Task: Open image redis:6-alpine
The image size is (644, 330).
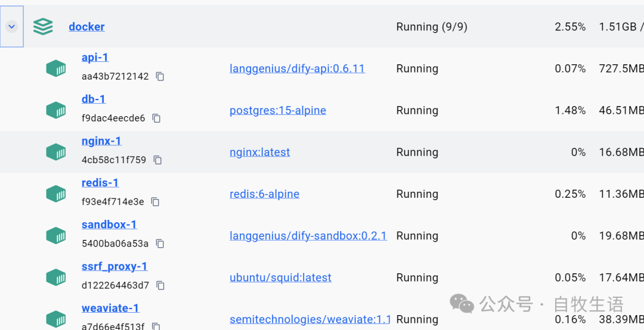Action: 265,194
